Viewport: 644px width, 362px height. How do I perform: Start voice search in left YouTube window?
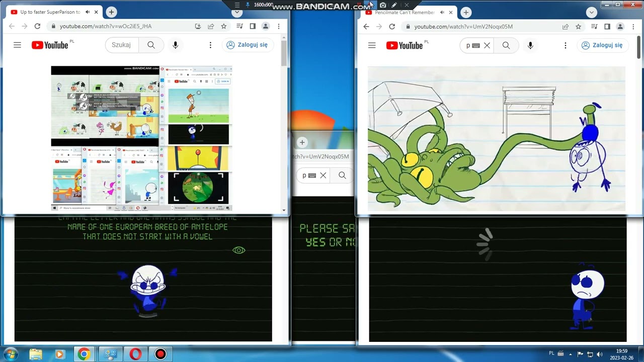click(x=175, y=45)
